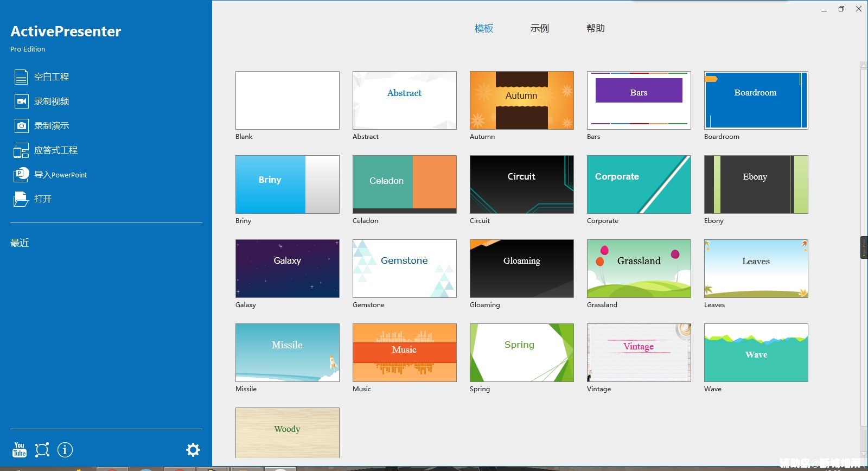
Task: Select the Blank template thumbnail
Action: [x=288, y=100]
